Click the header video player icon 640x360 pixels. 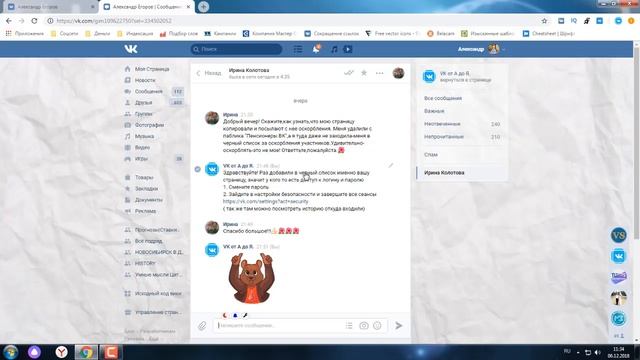[x=348, y=49]
